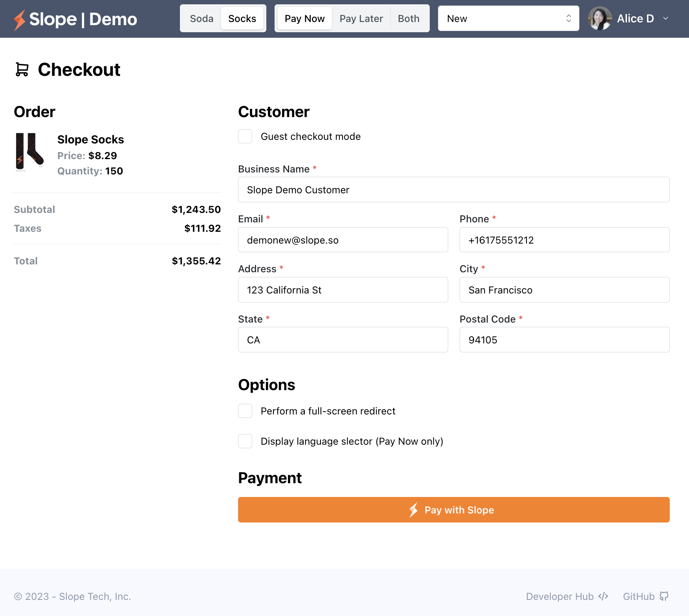Click into the Postal Code input field

564,340
